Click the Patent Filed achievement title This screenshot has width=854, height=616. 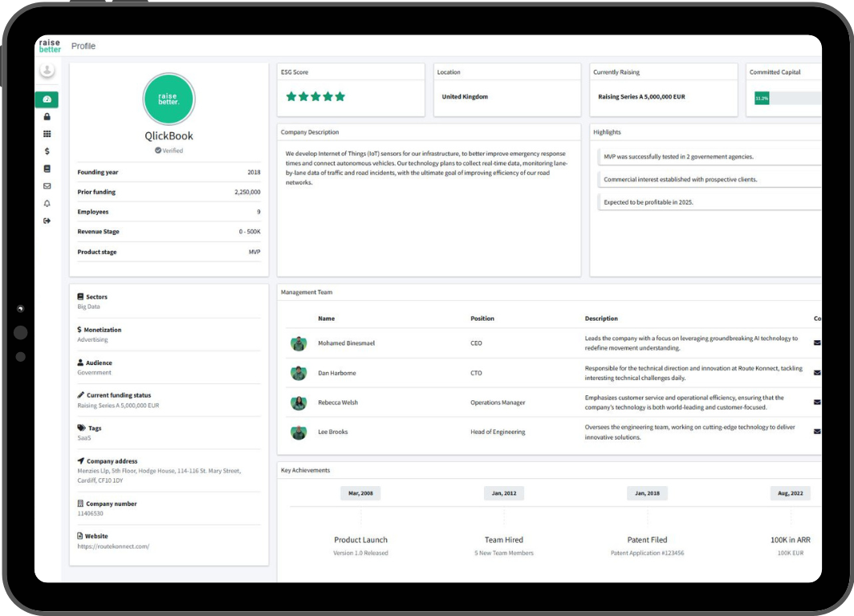click(647, 540)
